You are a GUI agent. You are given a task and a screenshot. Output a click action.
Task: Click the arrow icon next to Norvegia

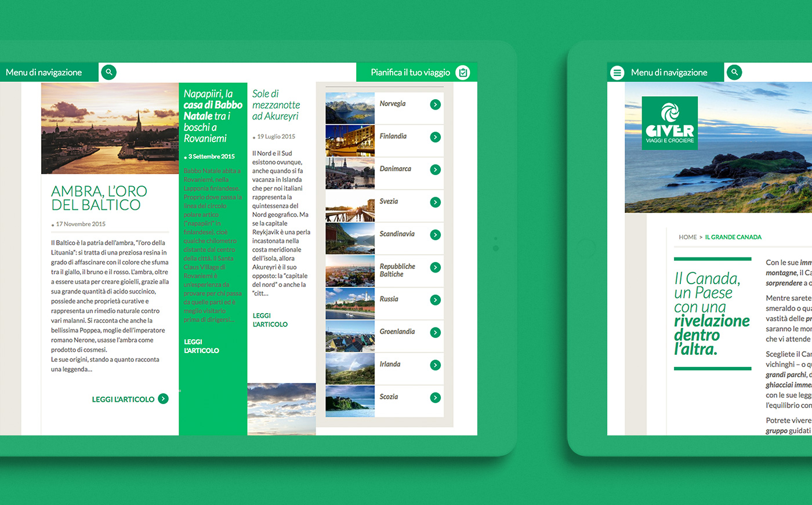coord(435,104)
